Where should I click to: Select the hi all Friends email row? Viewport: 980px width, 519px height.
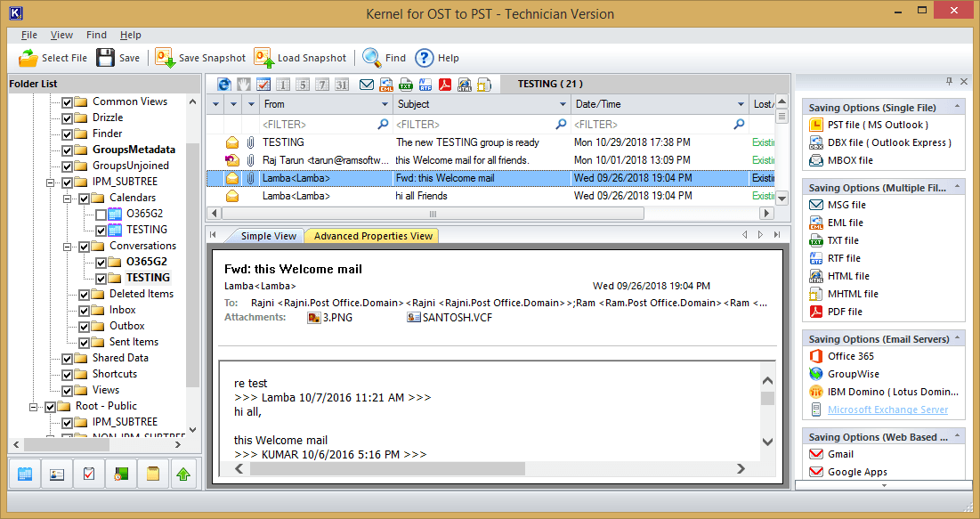[x=490, y=196]
